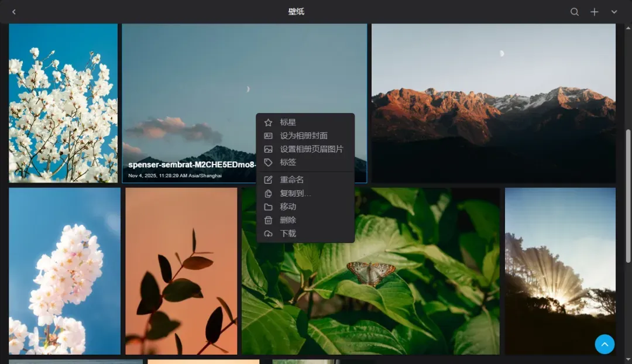Viewport: 632px width, 364px height.
Task: Click the star icon in context menu
Action: tap(269, 122)
